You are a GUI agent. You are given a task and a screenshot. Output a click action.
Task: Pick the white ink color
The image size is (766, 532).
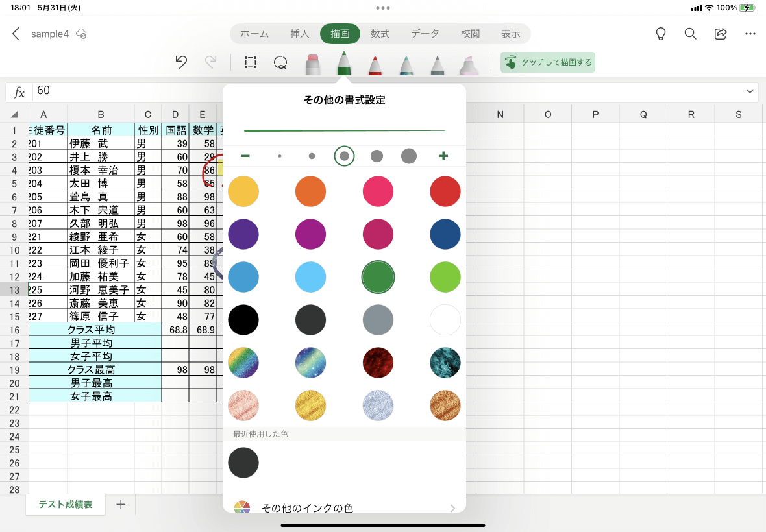445,320
